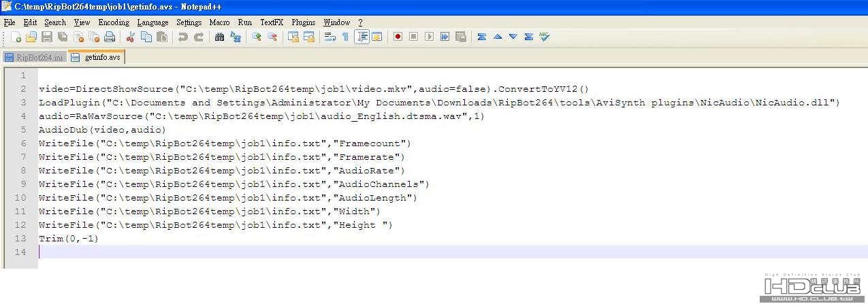Click the Save All icon
Image resolution: width=868 pixels, height=306 pixels.
(x=63, y=37)
